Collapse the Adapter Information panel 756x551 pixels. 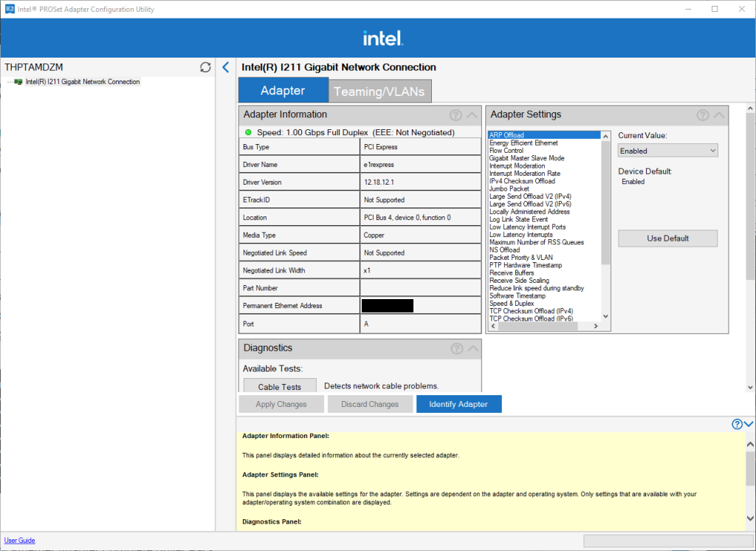coord(472,114)
